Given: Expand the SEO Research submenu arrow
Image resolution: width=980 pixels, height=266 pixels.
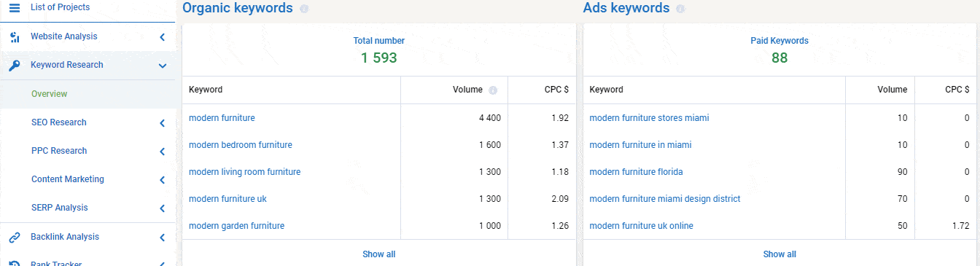Looking at the screenshot, I should coord(162,123).
